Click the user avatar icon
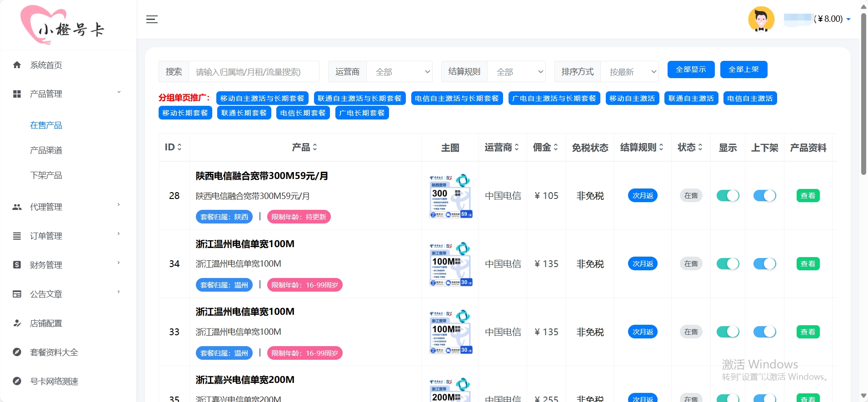The width and height of the screenshot is (868, 402). point(761,19)
